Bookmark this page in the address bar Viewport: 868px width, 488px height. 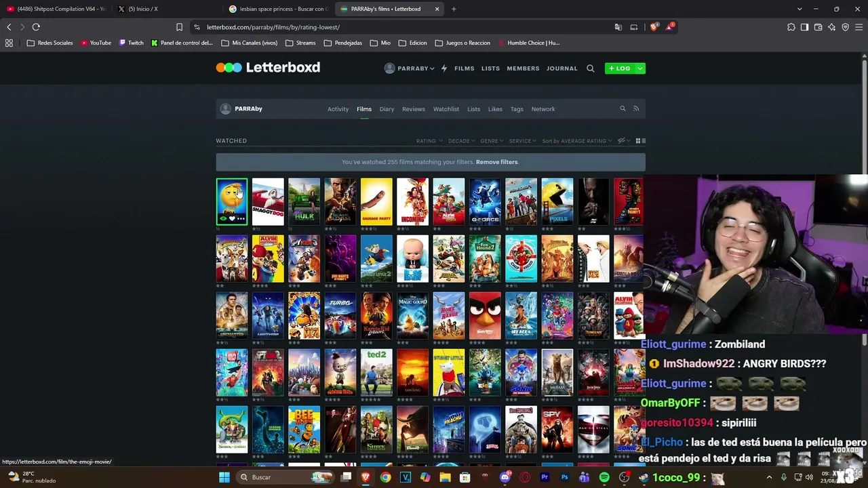click(x=179, y=27)
